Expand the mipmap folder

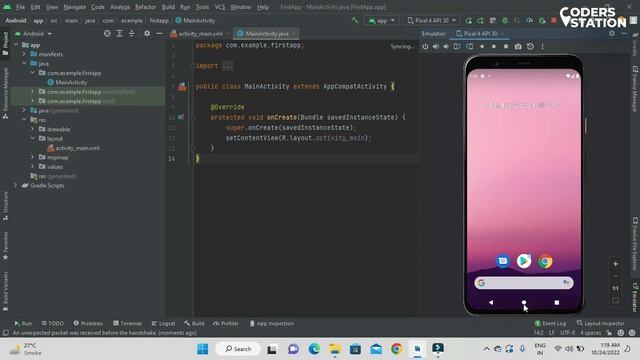pos(32,157)
